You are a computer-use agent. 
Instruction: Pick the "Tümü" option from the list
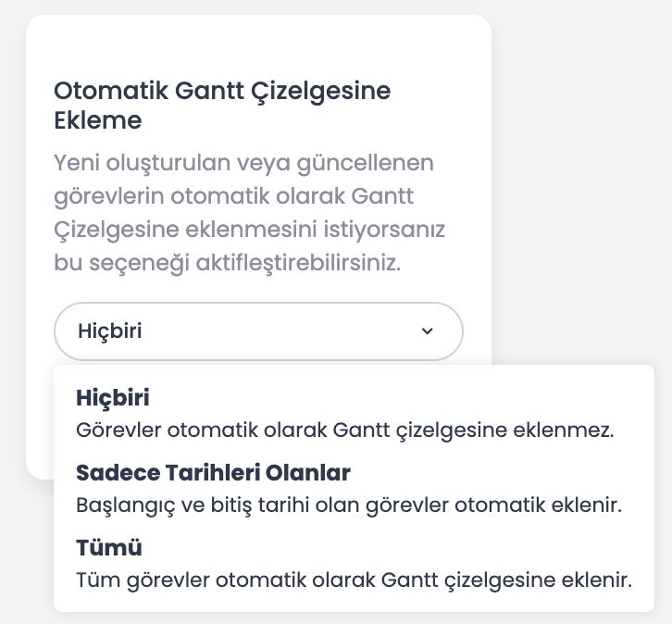pyautogui.click(x=109, y=547)
